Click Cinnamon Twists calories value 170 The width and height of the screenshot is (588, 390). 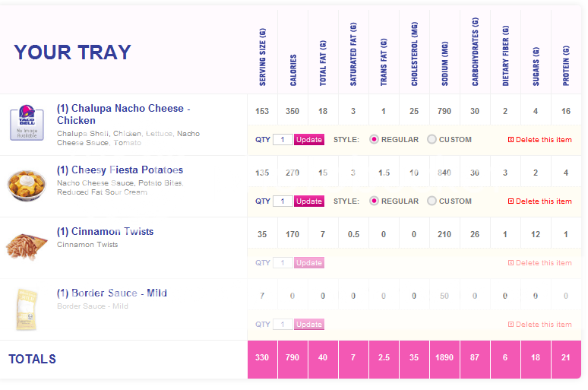(x=292, y=234)
